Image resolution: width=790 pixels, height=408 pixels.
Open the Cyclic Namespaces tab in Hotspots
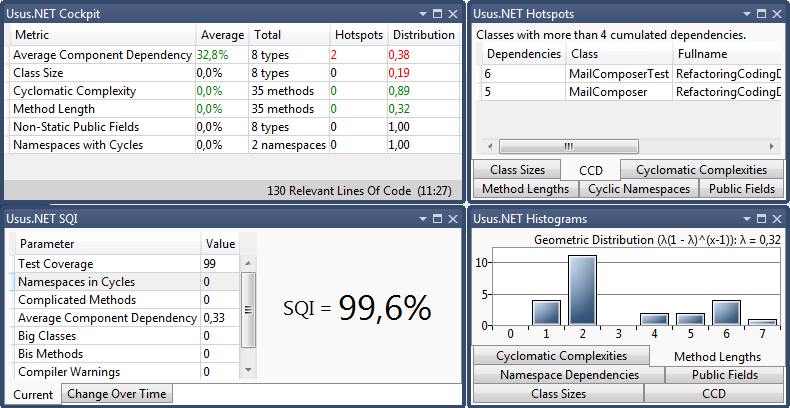(639, 188)
